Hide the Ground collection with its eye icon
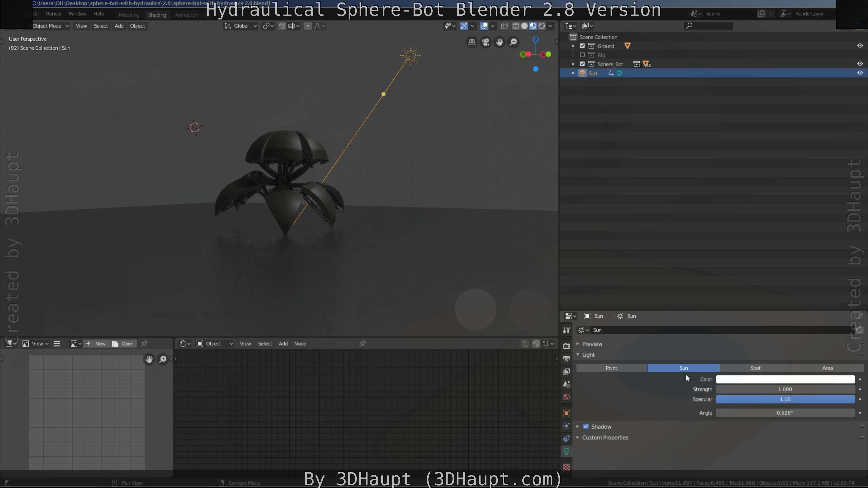Viewport: 868px width, 488px height. (860, 46)
